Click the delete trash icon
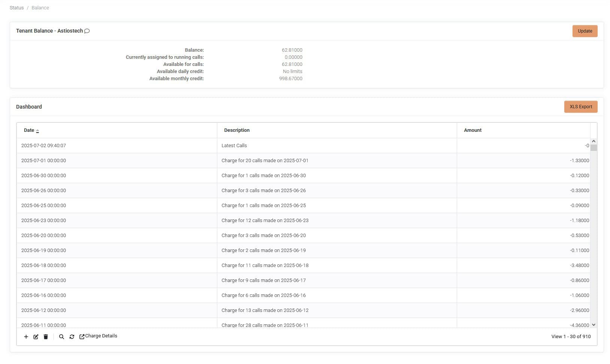The height and width of the screenshot is (364, 610). coord(46,337)
